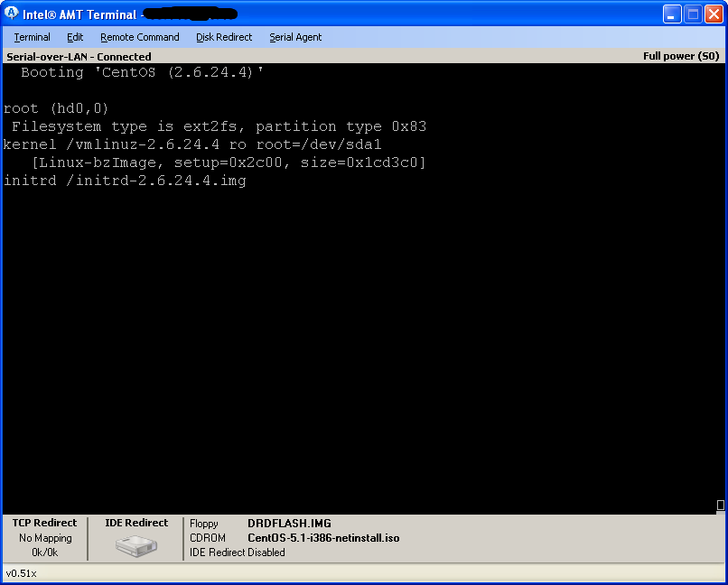Click the terminal cursor box near the bottom right corner
Screen dimensions: 728x585
pyautogui.click(x=720, y=505)
